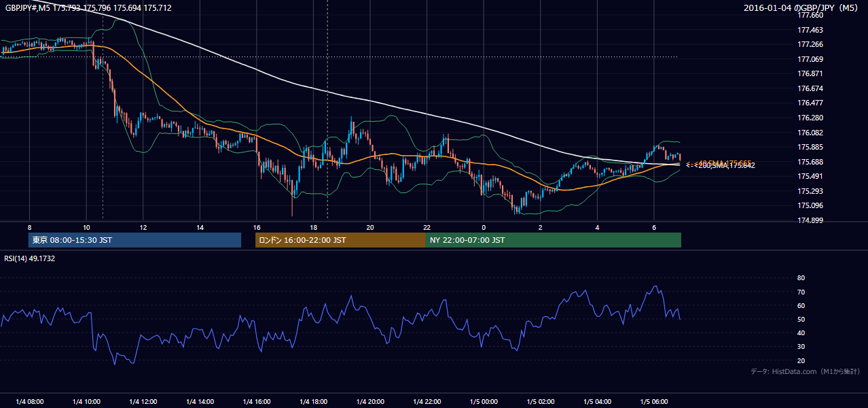The image size is (868, 408).
Task: Click the 175.491 price axis value
Action: (810, 176)
